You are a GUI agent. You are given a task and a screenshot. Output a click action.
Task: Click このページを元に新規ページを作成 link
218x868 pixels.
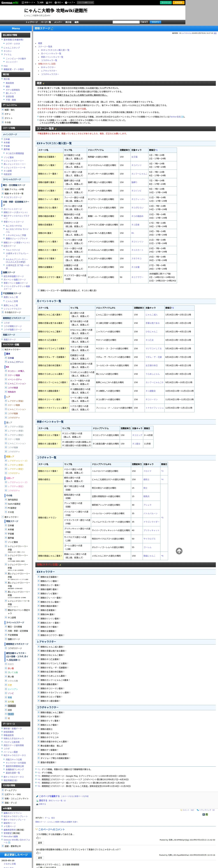tap(75, 796)
